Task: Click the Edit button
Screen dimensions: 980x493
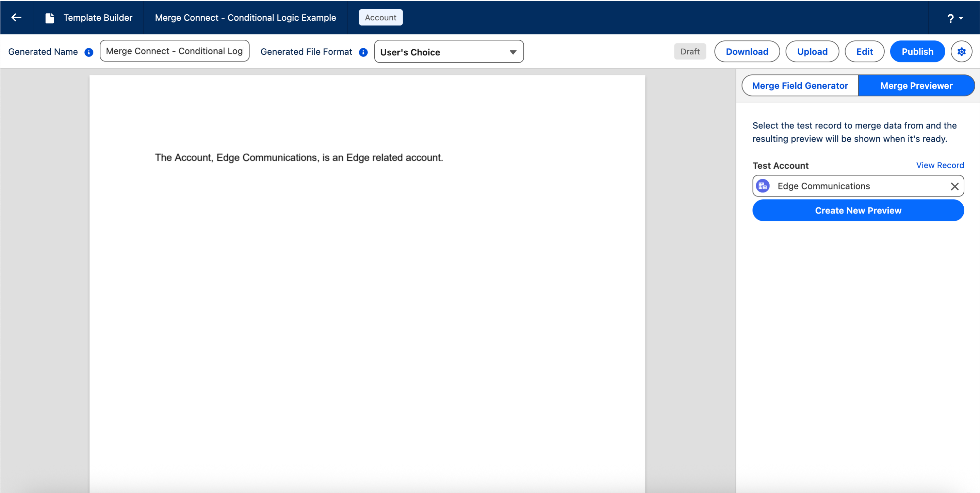Action: tap(864, 51)
